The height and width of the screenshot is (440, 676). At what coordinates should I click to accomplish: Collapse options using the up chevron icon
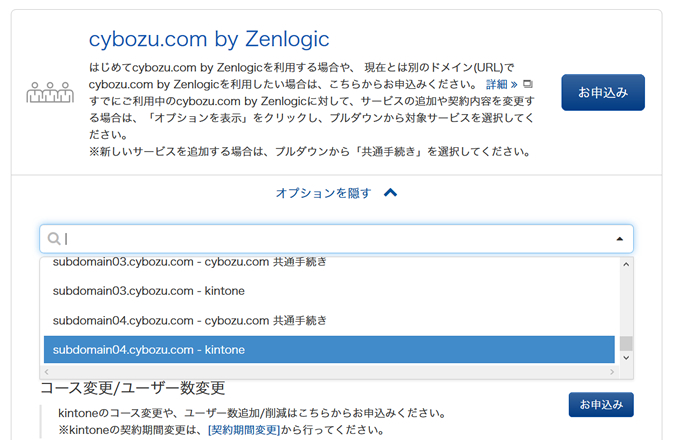(391, 192)
